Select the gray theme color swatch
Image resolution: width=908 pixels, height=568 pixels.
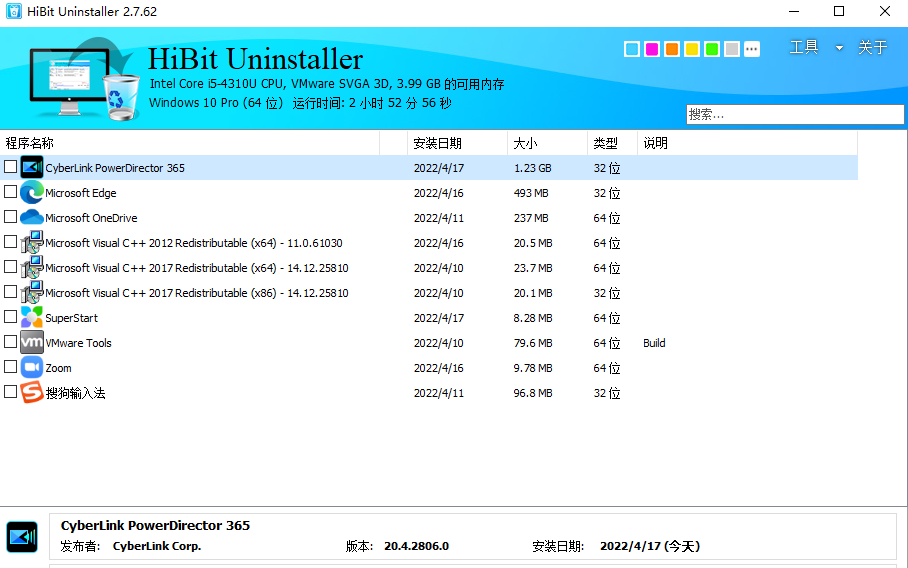point(732,49)
